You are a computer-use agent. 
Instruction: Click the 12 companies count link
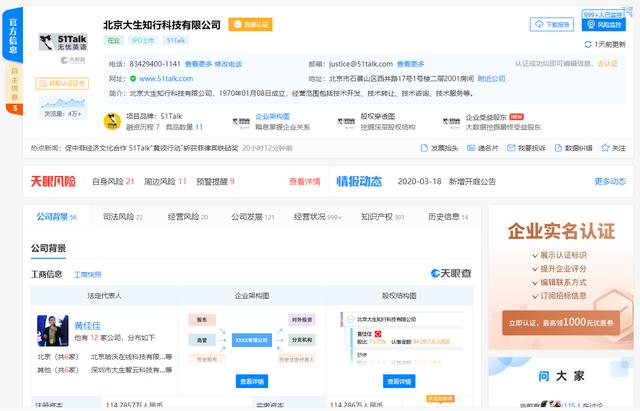click(94, 338)
